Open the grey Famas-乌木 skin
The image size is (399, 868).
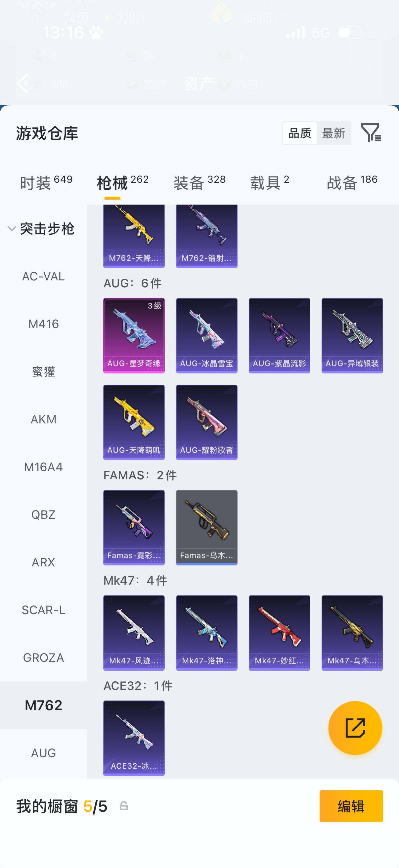pyautogui.click(x=206, y=527)
